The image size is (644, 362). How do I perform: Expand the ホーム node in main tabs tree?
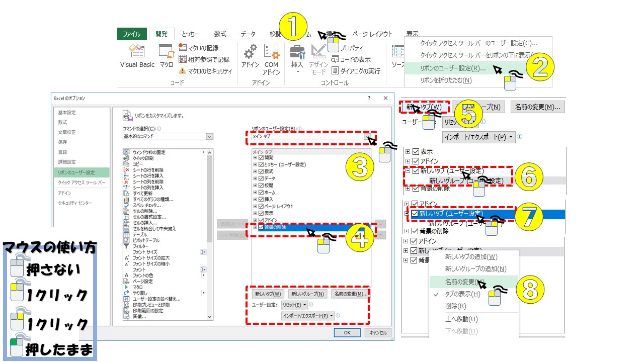[x=255, y=193]
